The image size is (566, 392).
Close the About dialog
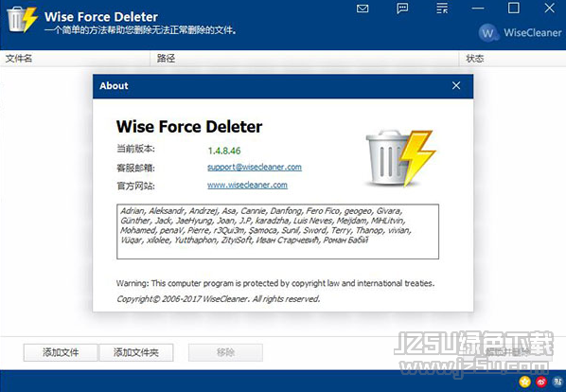click(x=456, y=85)
